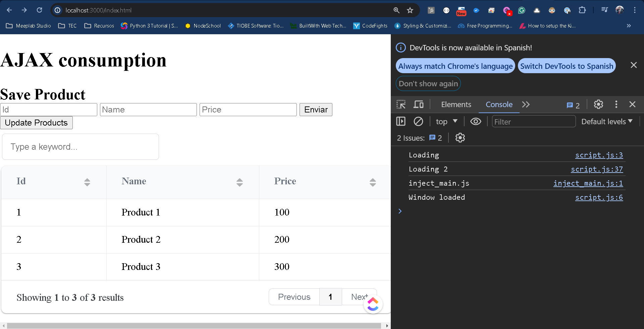Reload the page using the refresh icon
The image size is (644, 329).
point(39,10)
